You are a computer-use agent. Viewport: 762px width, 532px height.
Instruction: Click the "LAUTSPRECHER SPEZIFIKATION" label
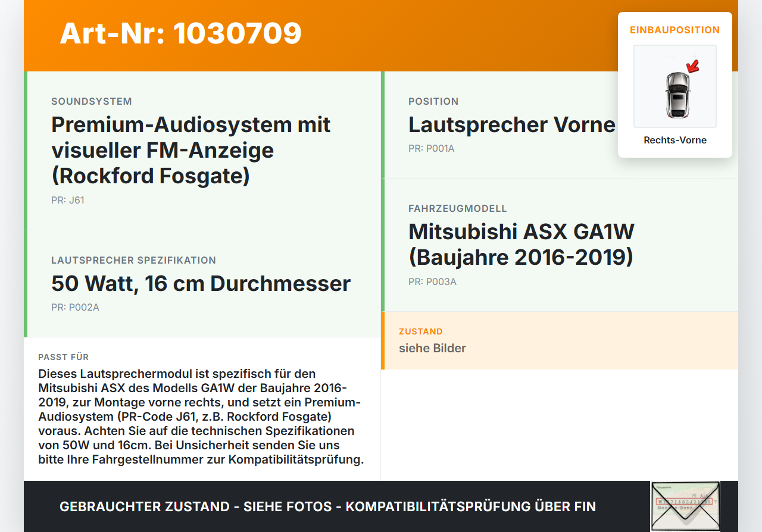click(x=133, y=260)
